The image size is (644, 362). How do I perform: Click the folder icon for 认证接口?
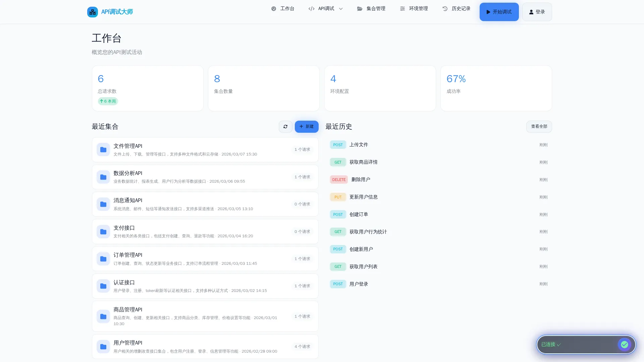[x=103, y=286]
